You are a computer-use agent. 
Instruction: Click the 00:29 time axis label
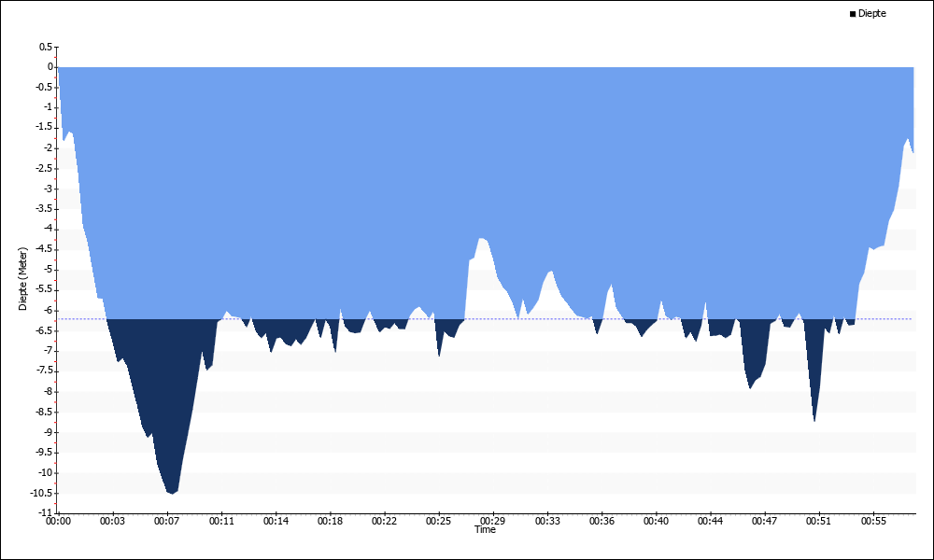pyautogui.click(x=492, y=522)
